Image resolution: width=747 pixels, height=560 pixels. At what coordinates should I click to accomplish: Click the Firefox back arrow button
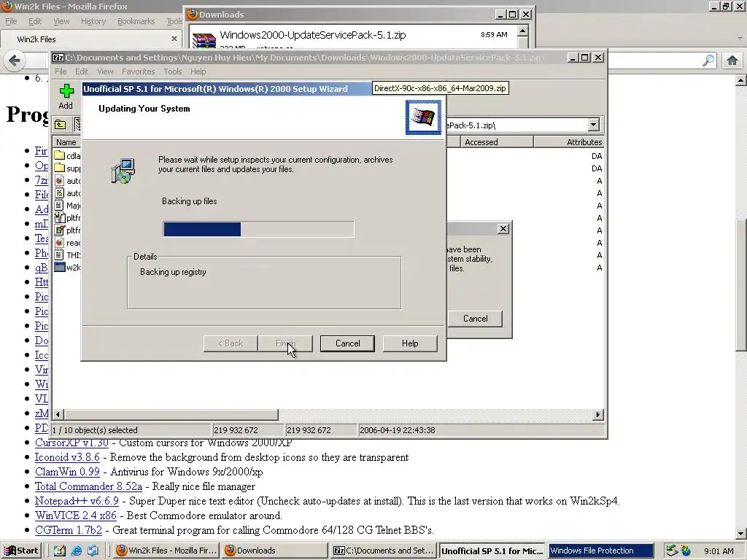pyautogui.click(x=15, y=61)
